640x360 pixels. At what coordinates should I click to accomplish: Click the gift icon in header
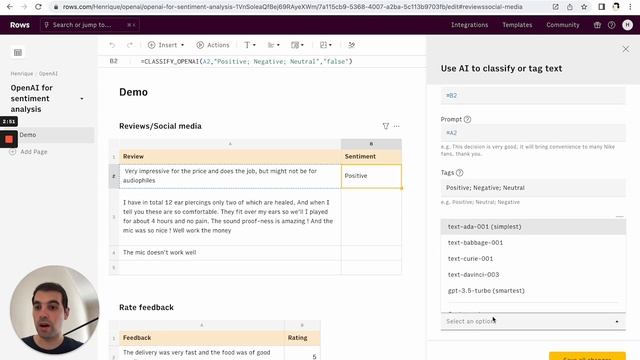tap(597, 25)
